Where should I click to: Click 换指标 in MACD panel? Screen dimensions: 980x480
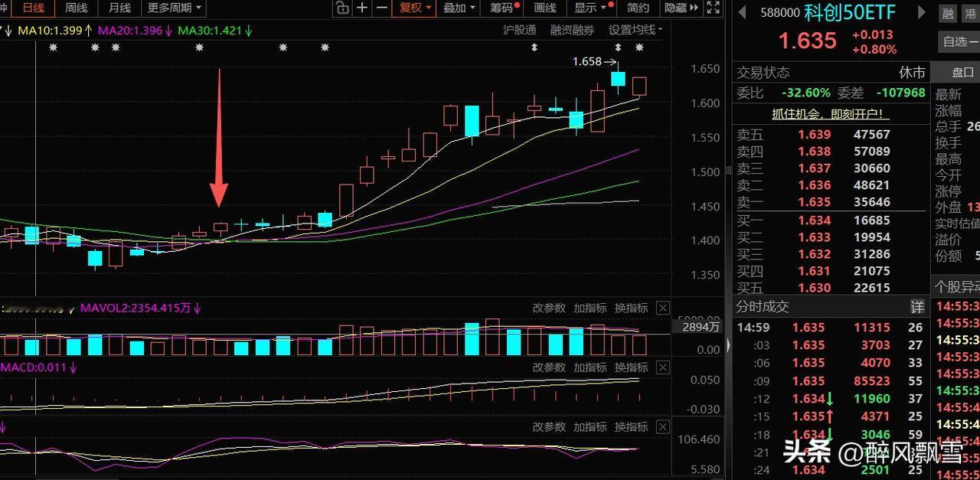(632, 367)
